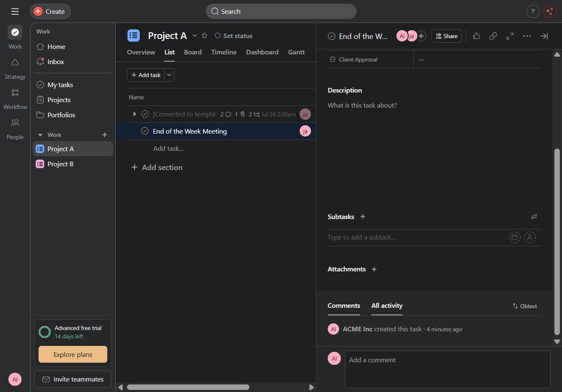Click the task pane vertical scrollbar
This screenshot has width=562, height=392.
pos(557,242)
